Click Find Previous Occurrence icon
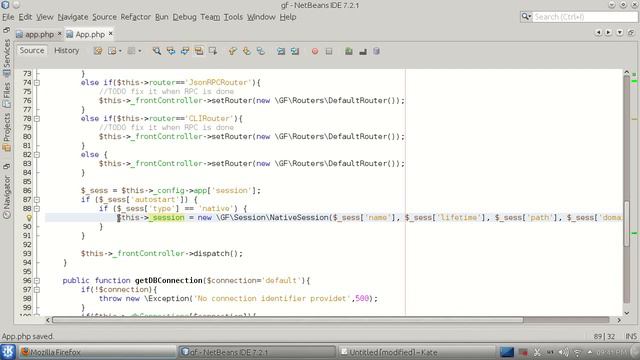Screen dimensions: 640x360 pos(171,51)
